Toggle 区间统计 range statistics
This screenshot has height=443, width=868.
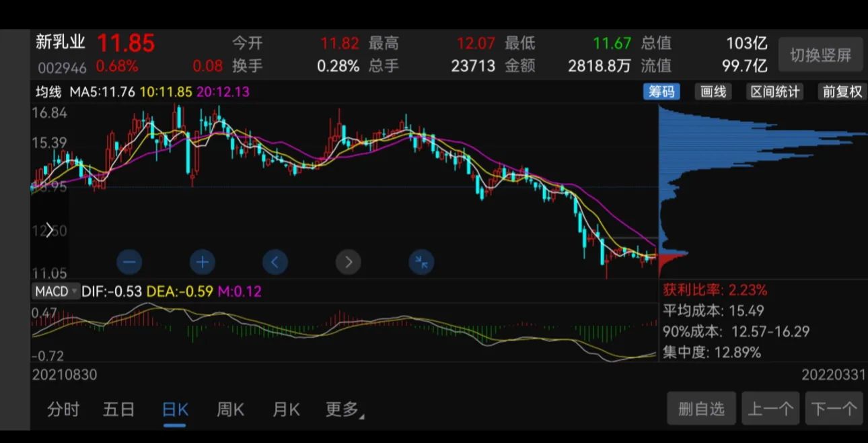click(x=774, y=92)
